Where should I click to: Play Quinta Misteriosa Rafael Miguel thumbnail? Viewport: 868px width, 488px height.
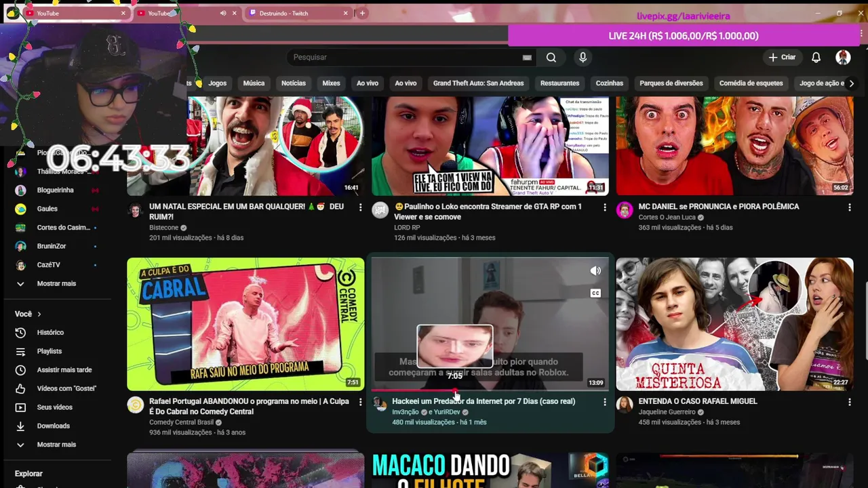click(734, 324)
